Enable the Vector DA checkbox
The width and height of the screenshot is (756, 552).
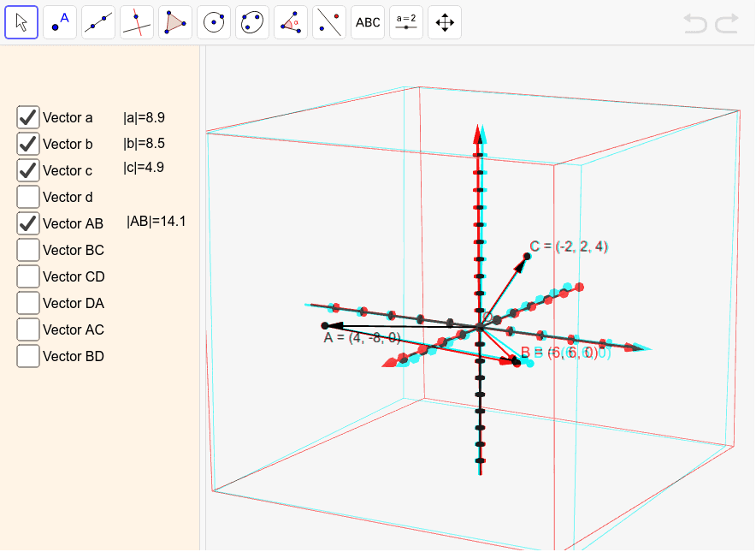28,303
